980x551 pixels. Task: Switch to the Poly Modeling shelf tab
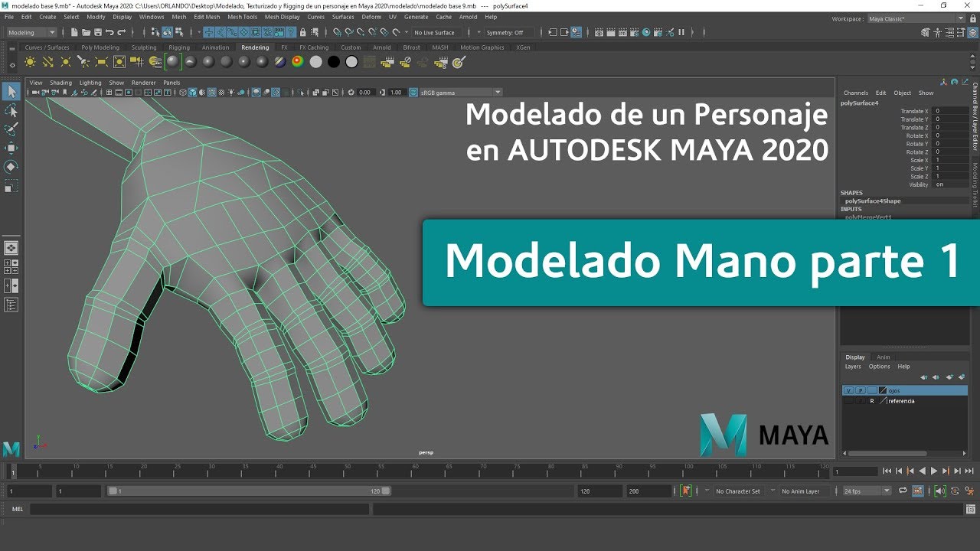pos(100,47)
